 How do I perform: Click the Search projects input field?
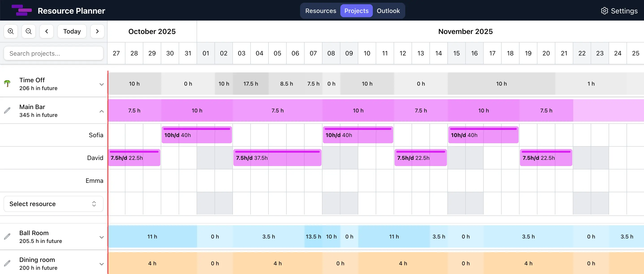tap(54, 53)
